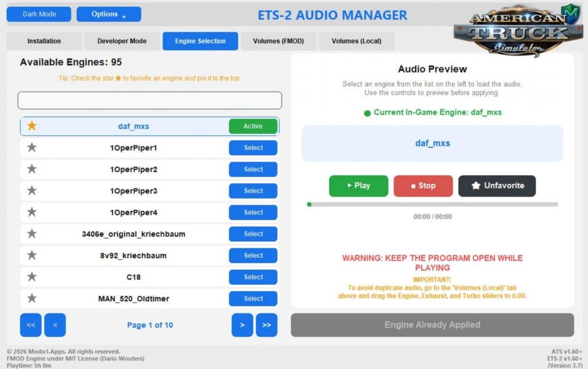
Task: Click the MAN_520_Oldtimer engine name
Action: 133,299
